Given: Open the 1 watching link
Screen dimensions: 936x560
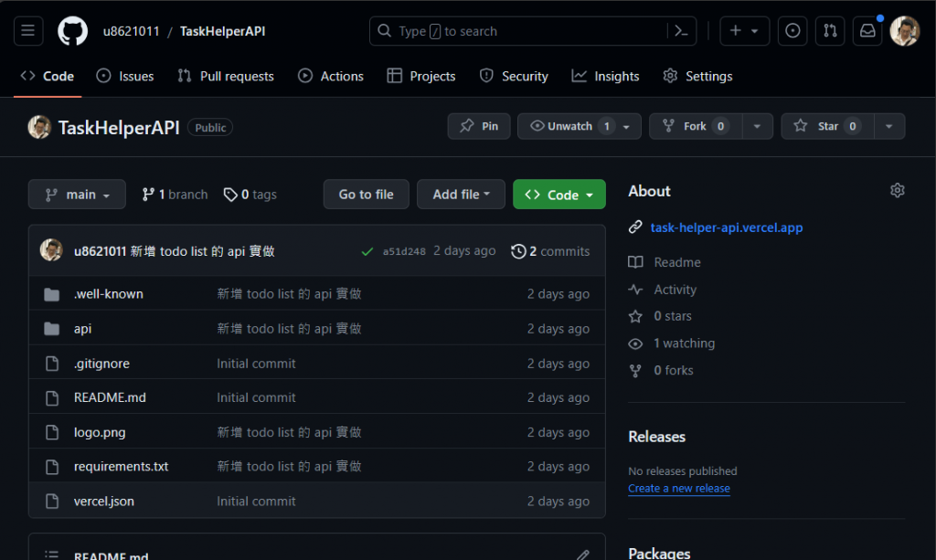Looking at the screenshot, I should [684, 343].
